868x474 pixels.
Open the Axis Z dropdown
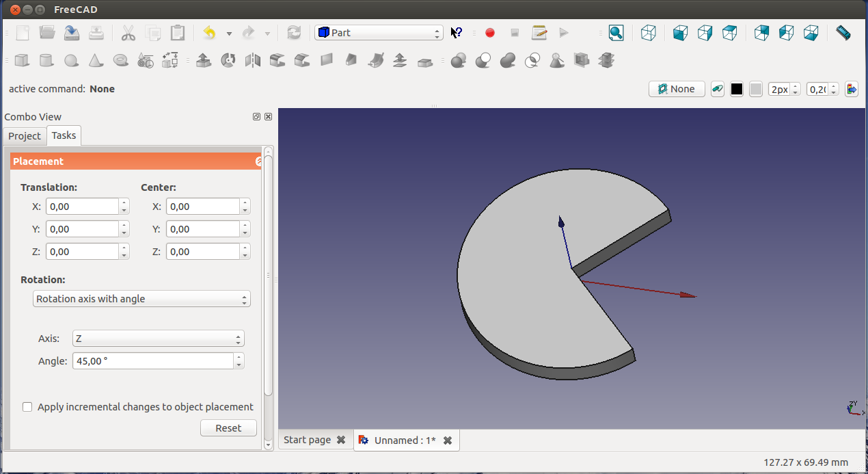158,339
